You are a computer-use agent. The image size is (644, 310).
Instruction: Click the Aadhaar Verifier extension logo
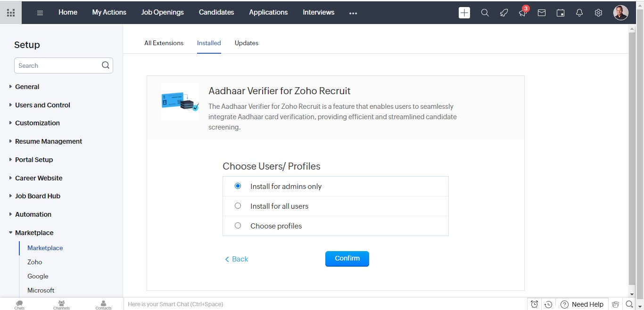point(180,102)
